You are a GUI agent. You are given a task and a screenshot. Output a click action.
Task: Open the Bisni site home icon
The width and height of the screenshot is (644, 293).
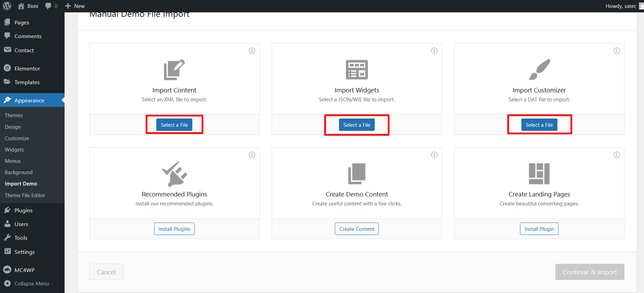(x=21, y=6)
